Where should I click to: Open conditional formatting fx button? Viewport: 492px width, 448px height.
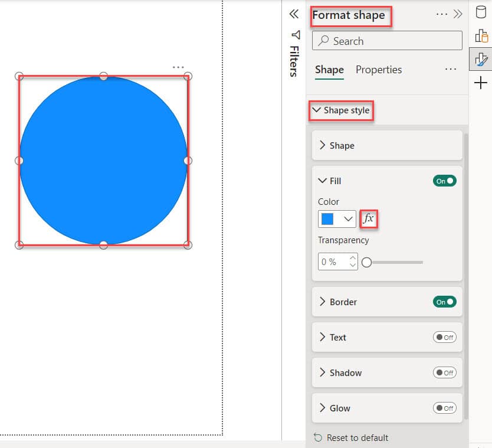click(x=368, y=218)
